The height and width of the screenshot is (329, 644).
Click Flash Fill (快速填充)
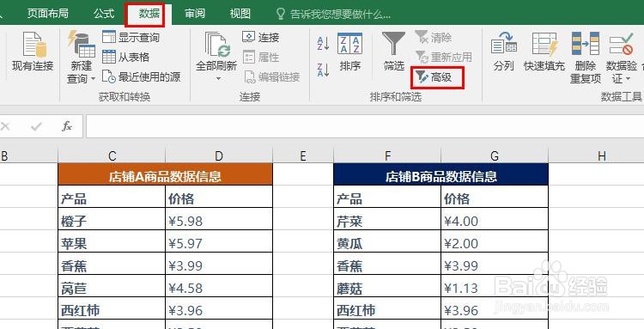[x=544, y=52]
